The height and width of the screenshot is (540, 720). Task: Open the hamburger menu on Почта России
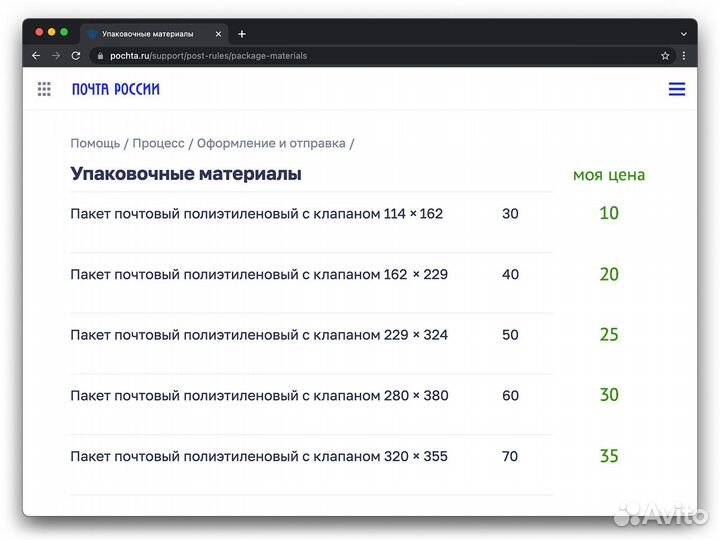(x=677, y=89)
